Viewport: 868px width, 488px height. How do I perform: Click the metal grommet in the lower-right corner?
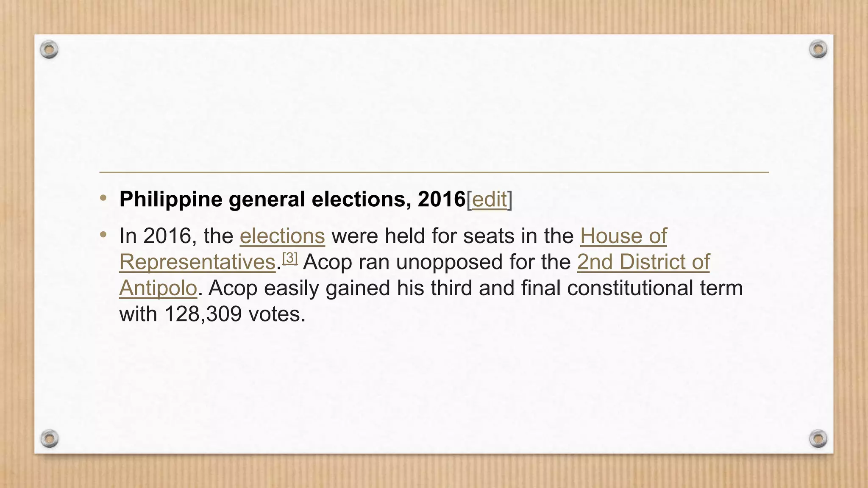(818, 438)
